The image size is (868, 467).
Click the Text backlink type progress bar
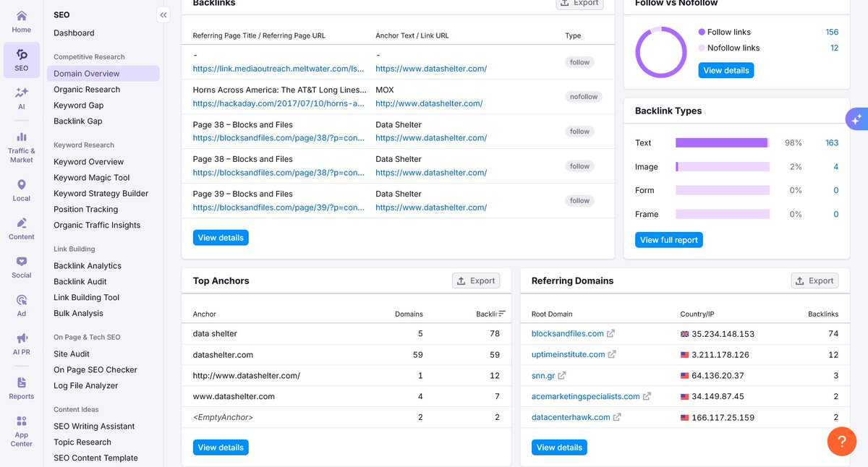point(723,143)
